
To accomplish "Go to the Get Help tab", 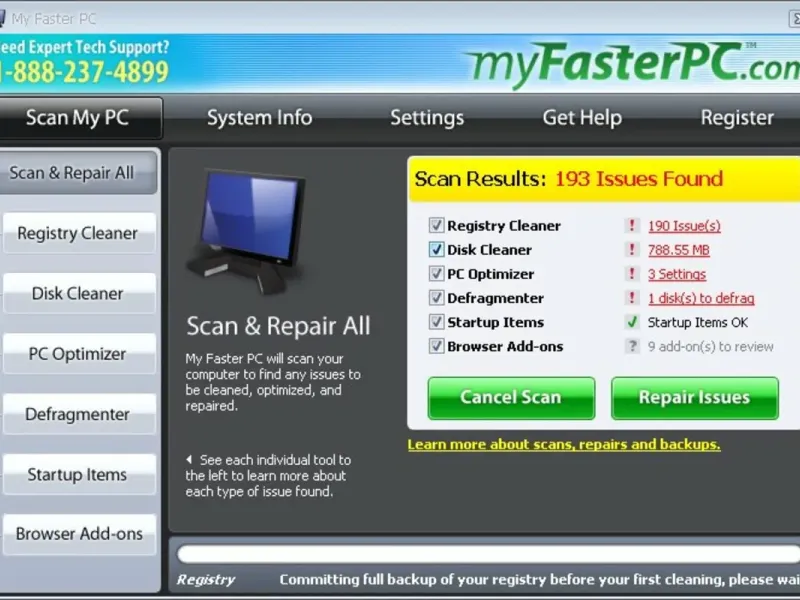I will pos(582,118).
